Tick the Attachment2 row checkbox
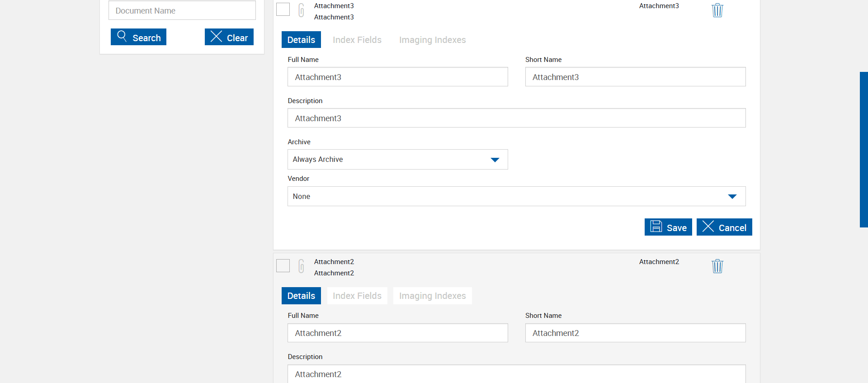The height and width of the screenshot is (383, 868). 283,265
